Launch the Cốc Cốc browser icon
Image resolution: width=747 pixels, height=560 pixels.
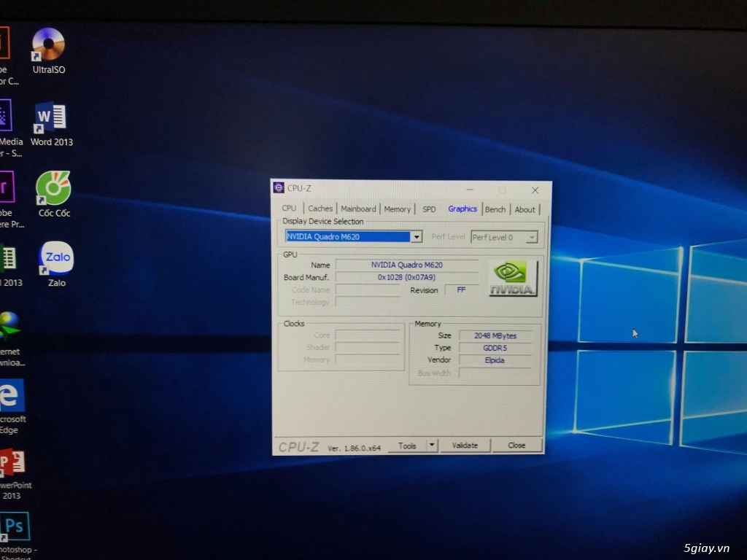(x=54, y=194)
